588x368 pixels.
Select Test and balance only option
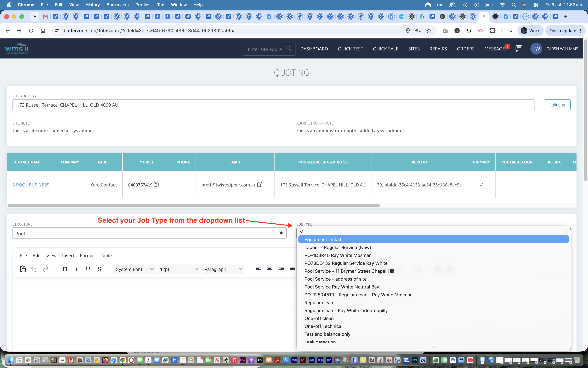433,334
